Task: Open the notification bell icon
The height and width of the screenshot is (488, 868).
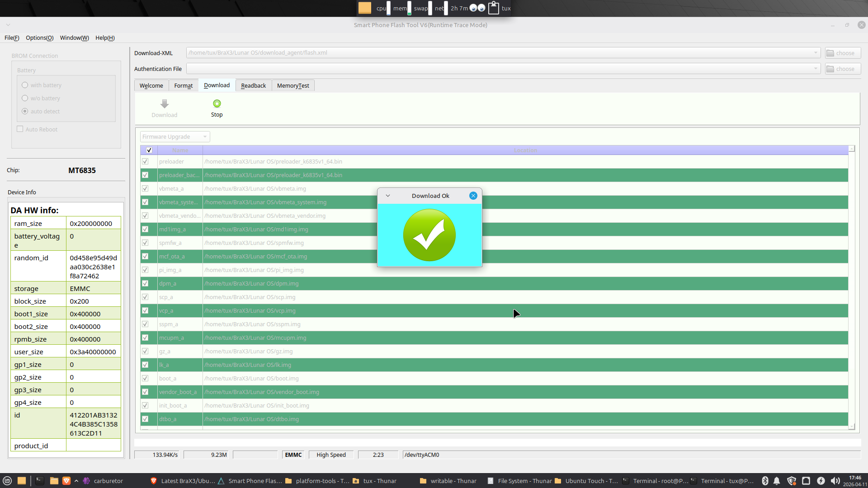Action: click(777, 481)
